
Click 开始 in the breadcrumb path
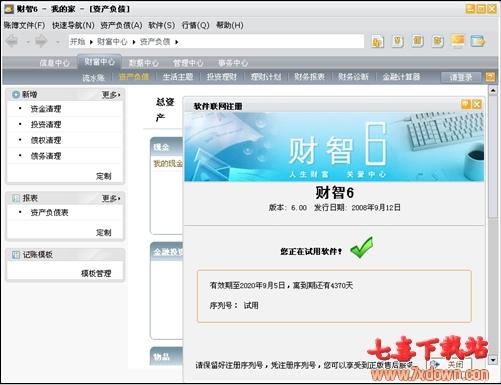[78, 42]
